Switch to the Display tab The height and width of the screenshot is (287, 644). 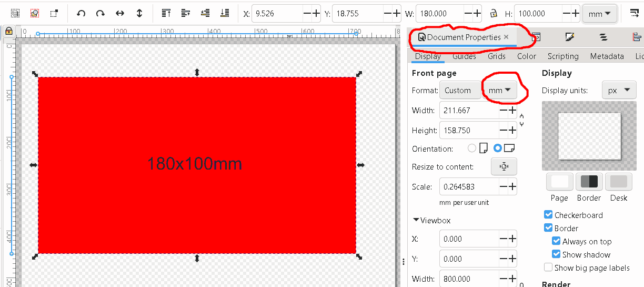coord(428,56)
